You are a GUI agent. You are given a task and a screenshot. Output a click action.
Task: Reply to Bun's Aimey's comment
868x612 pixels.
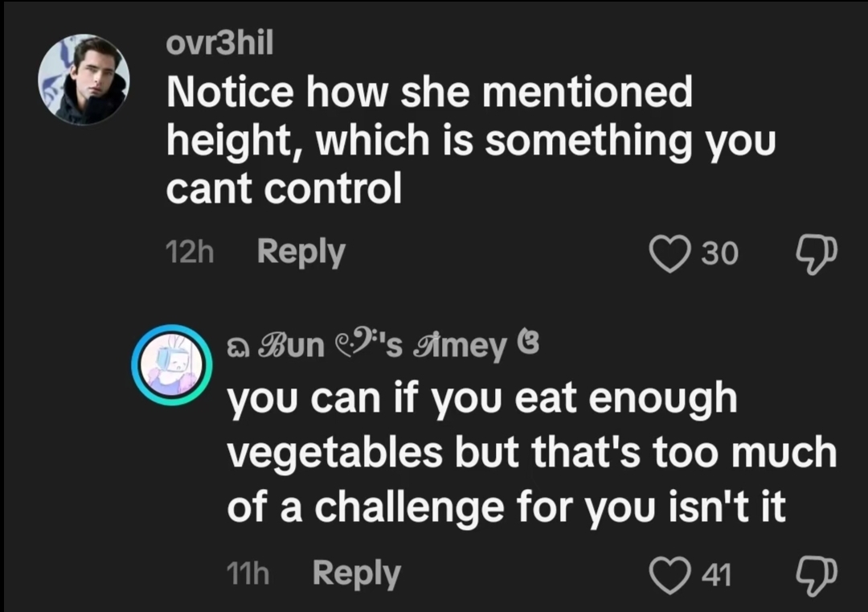click(x=357, y=573)
